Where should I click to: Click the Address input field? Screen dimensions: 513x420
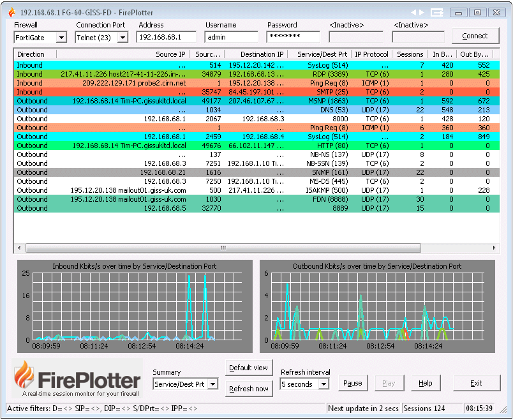[166, 37]
